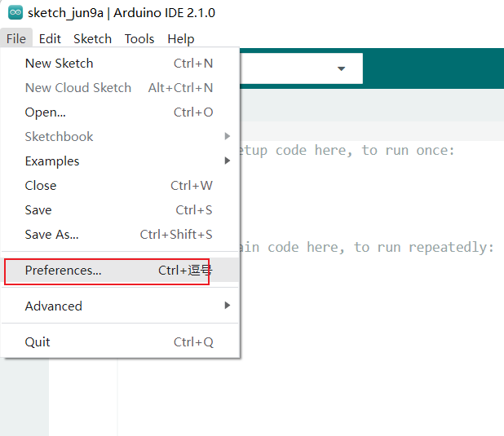504x436 pixels.
Task: Choose Save As... from the menu
Action: pos(51,235)
